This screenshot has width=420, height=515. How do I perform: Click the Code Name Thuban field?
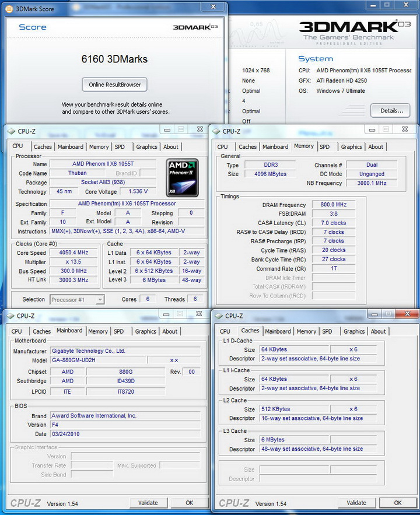[x=77, y=173]
